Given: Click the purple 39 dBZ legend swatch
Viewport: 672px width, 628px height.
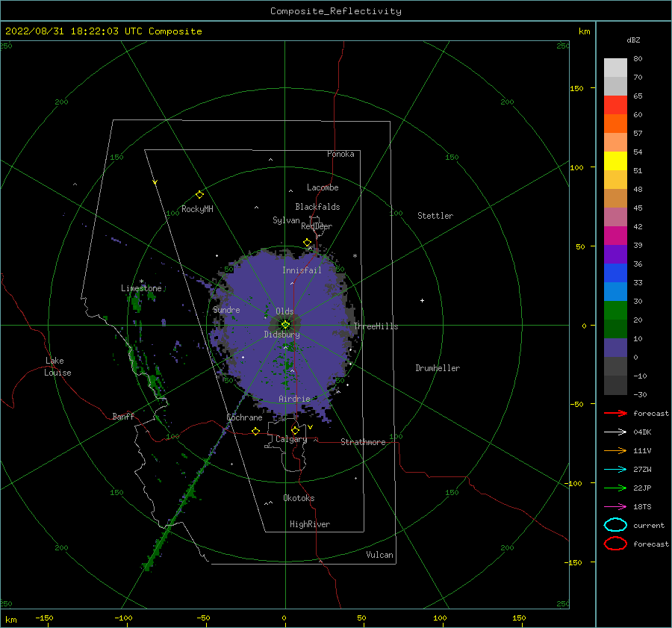Looking at the screenshot, I should point(615,255).
